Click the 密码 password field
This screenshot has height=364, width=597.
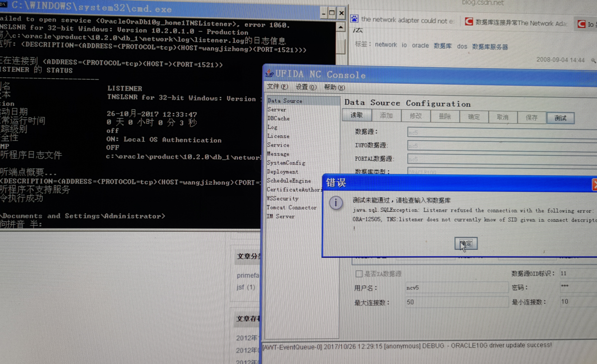click(578, 287)
